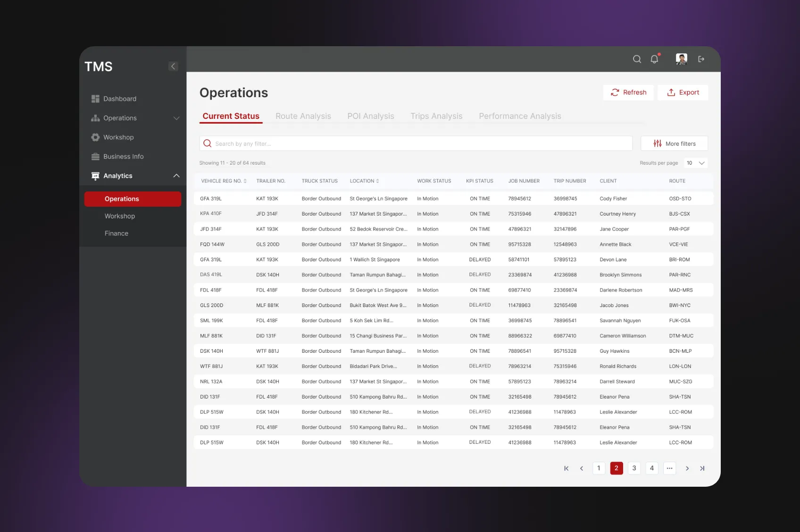The image size is (800, 532).
Task: Collapse the sidebar using the arrow button
Action: tap(173, 66)
